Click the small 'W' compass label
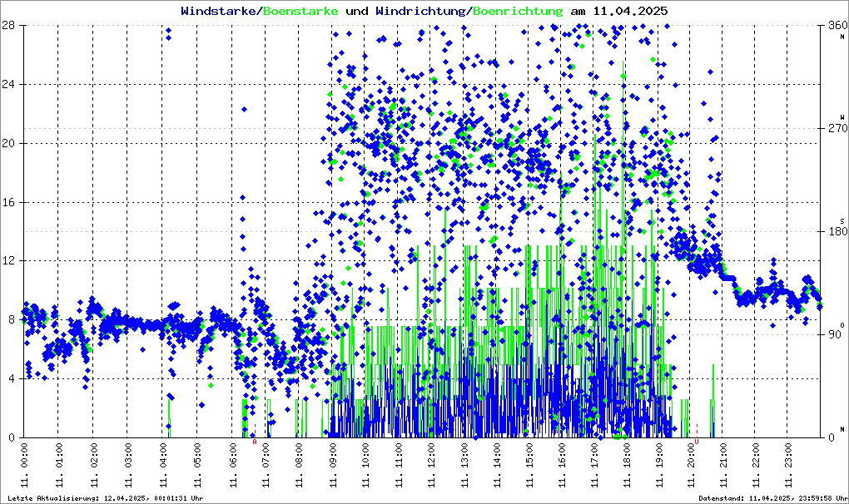849x504 pixels. [842, 117]
